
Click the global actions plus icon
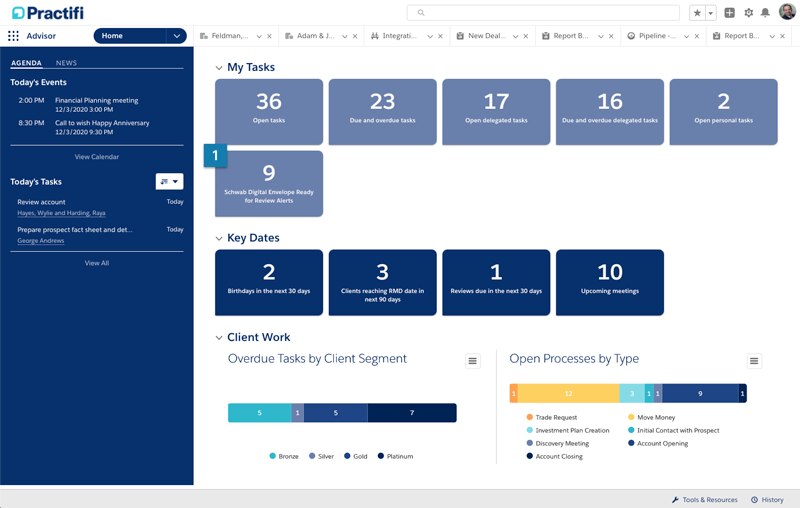pyautogui.click(x=729, y=13)
